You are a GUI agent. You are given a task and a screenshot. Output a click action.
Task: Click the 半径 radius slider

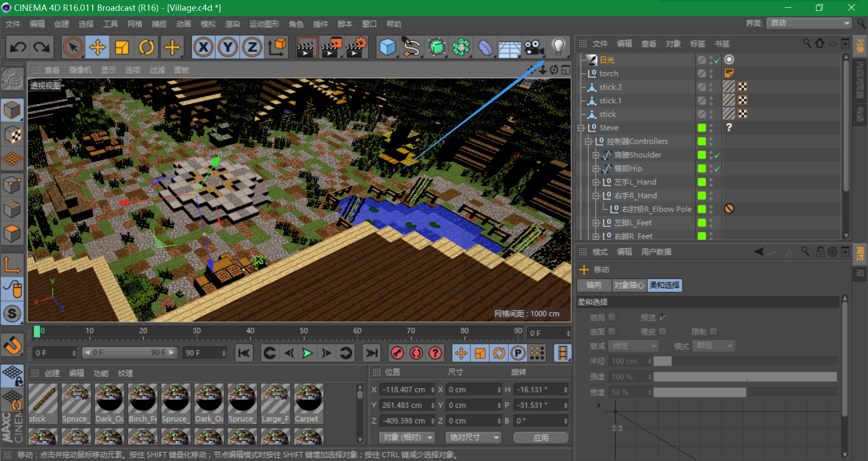point(745,361)
